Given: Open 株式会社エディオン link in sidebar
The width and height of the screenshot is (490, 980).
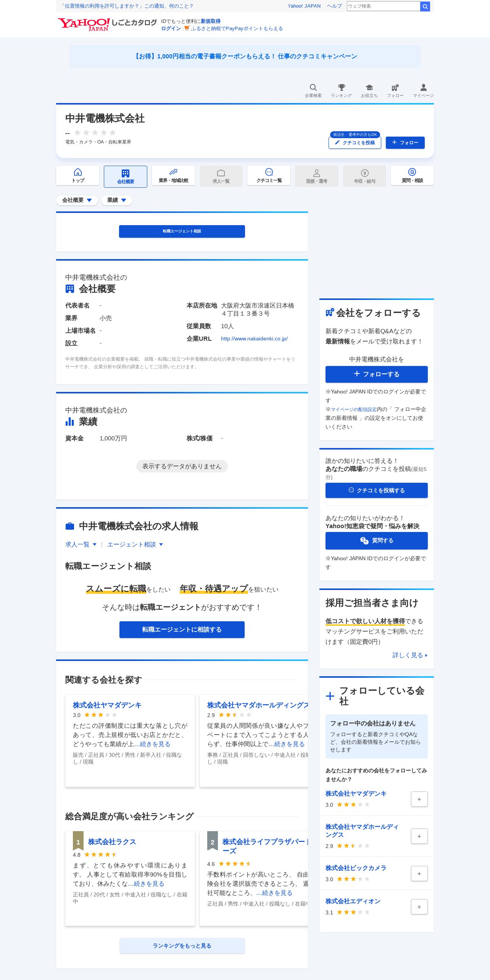Looking at the screenshot, I should (x=353, y=901).
